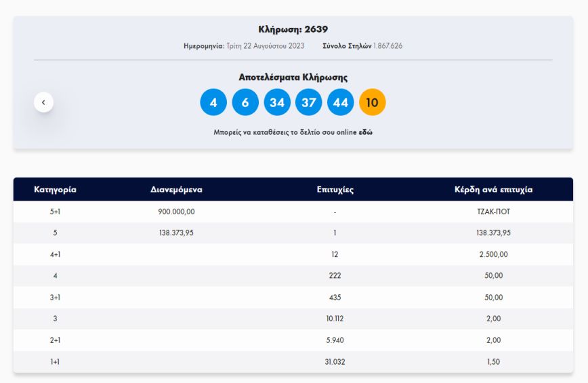Select the 5+1 category row label
Image resolution: width=588 pixels, height=383 pixels.
click(x=55, y=211)
